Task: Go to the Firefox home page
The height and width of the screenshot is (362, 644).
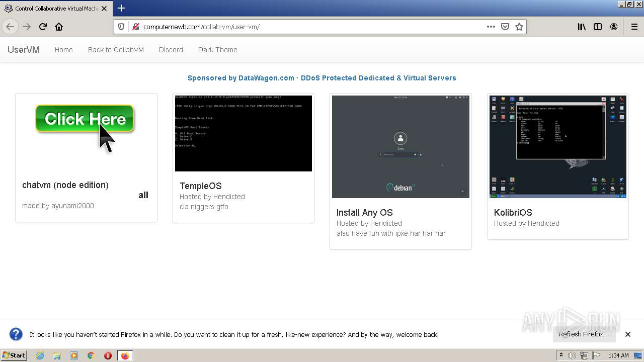Action: [59, 27]
